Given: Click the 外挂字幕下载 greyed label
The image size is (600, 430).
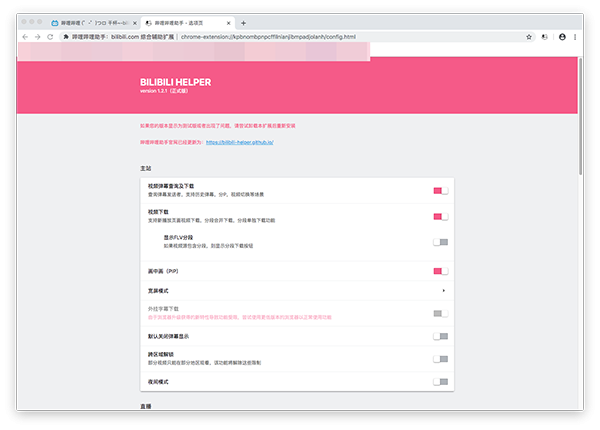Looking at the screenshot, I should pos(163,309).
